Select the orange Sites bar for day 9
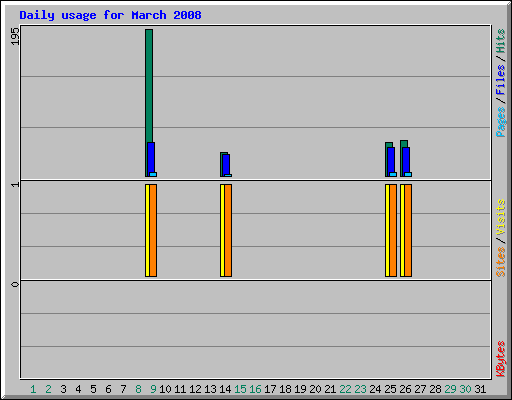Image resolution: width=512 pixels, height=400 pixels. point(153,230)
